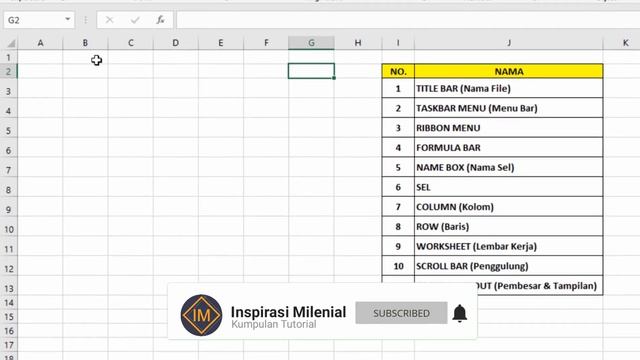Viewport: 640px width, 360px height.
Task: Click the Select All corner triangle
Action: 11,43
